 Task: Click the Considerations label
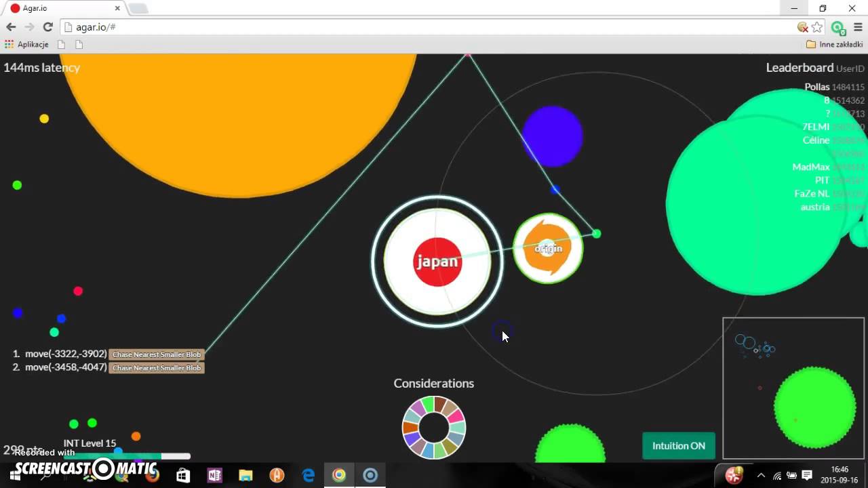pyautogui.click(x=434, y=383)
